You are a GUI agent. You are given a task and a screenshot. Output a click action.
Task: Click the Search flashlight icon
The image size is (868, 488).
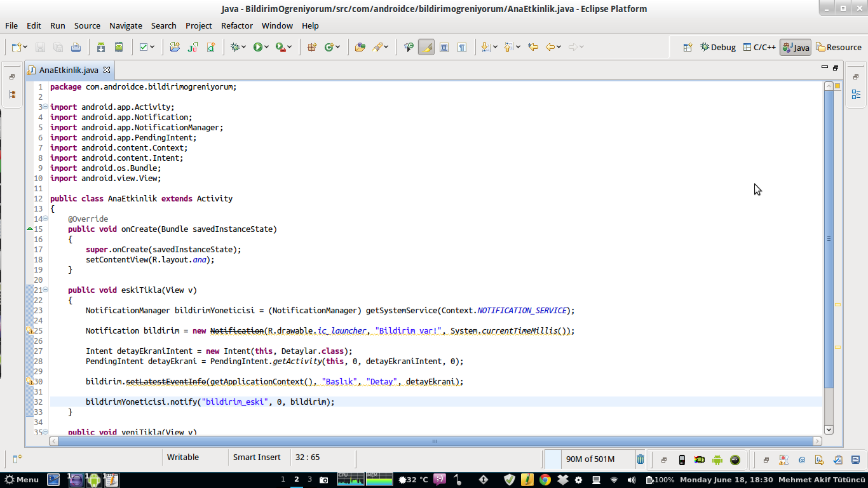click(378, 47)
